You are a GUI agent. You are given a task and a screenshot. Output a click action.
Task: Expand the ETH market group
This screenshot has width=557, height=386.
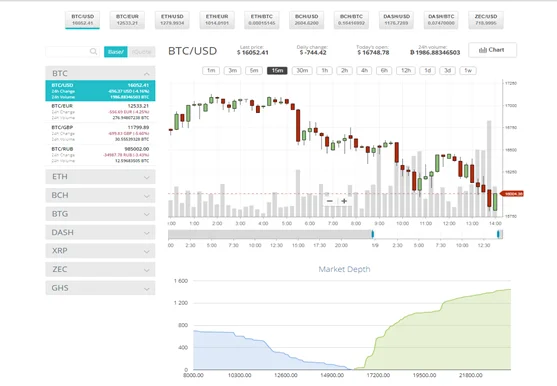[100, 176]
